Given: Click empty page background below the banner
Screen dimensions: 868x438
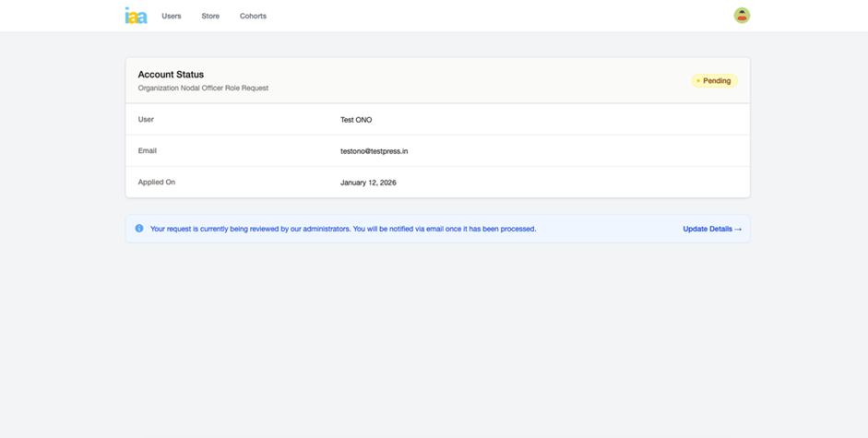Looking at the screenshot, I should tap(434, 341).
